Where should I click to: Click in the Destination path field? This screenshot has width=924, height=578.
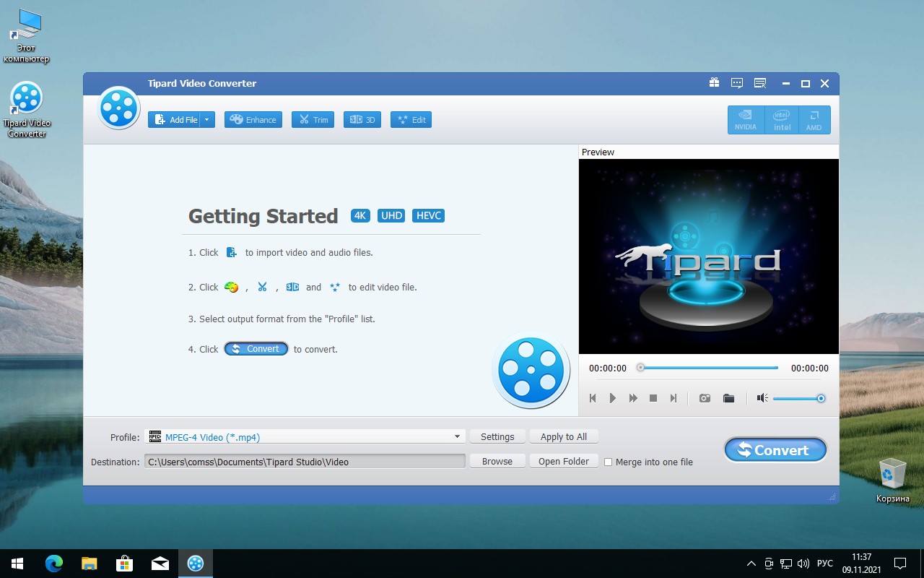pos(305,462)
